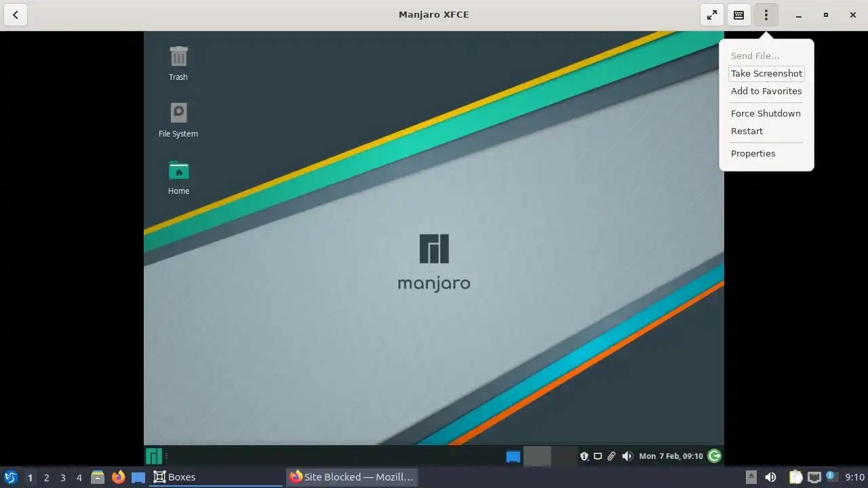
Task: Show desktop from the host panel
Action: click(x=138, y=477)
